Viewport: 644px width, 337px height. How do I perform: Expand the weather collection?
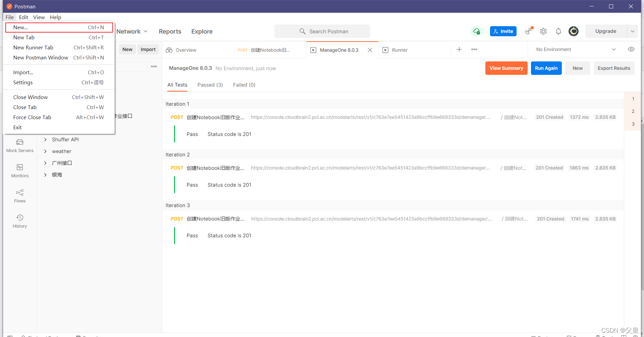[45, 151]
